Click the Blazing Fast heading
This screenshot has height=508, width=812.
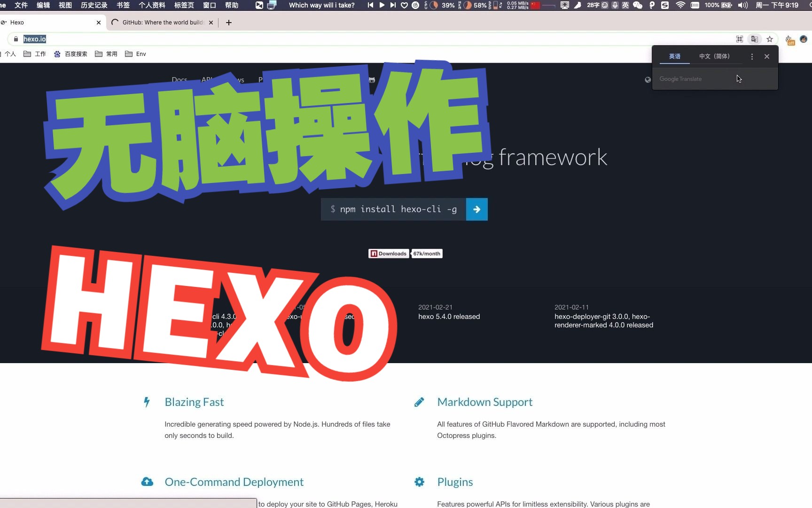pos(194,402)
